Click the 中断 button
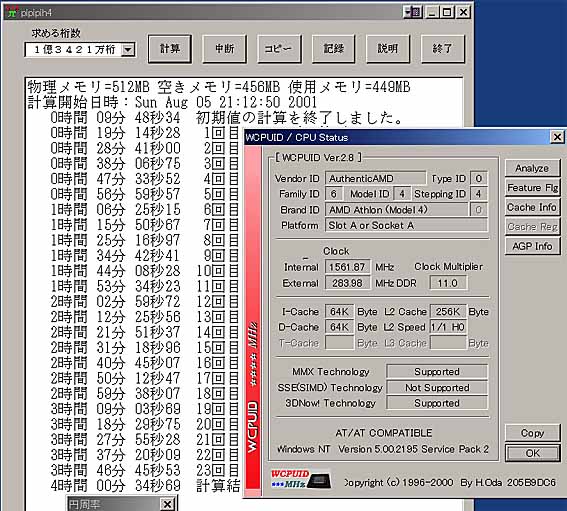567x511 pixels. tap(224, 49)
